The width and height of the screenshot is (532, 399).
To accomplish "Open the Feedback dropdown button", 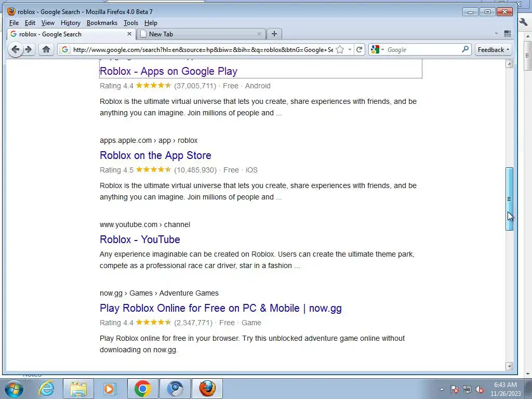I will pyautogui.click(x=494, y=49).
